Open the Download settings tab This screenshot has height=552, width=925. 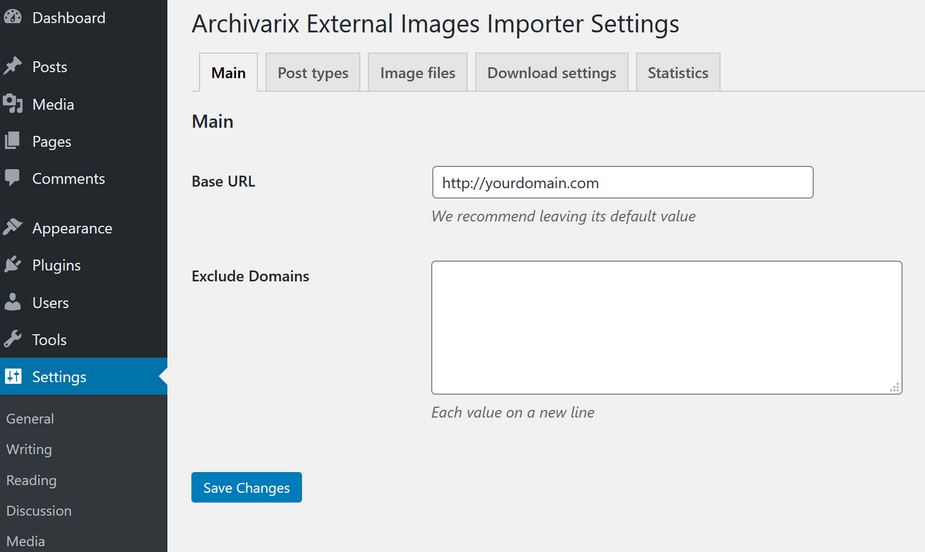(x=552, y=73)
